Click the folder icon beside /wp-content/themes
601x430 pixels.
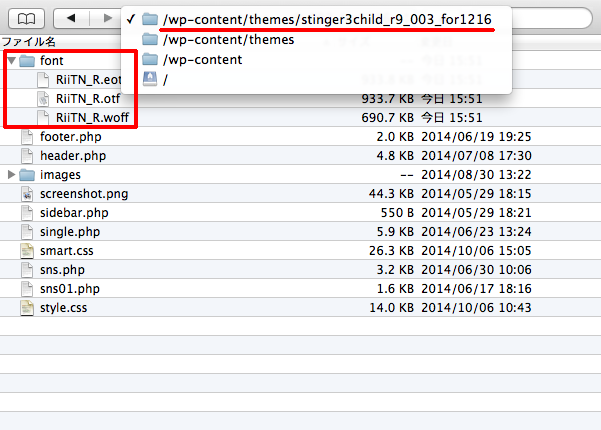(150, 39)
